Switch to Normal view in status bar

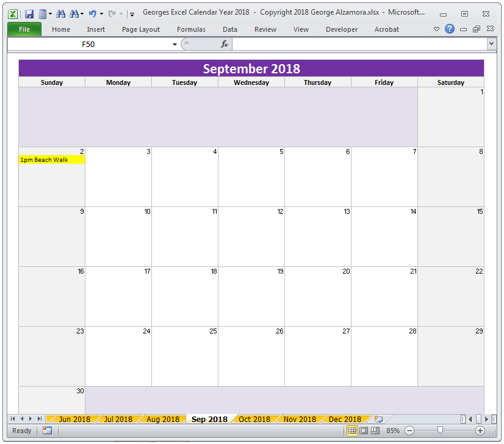point(352,431)
